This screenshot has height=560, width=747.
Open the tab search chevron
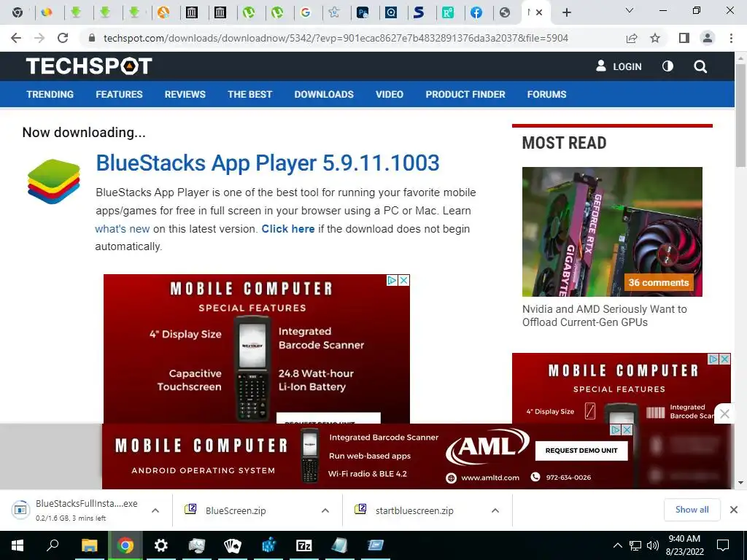pyautogui.click(x=630, y=10)
